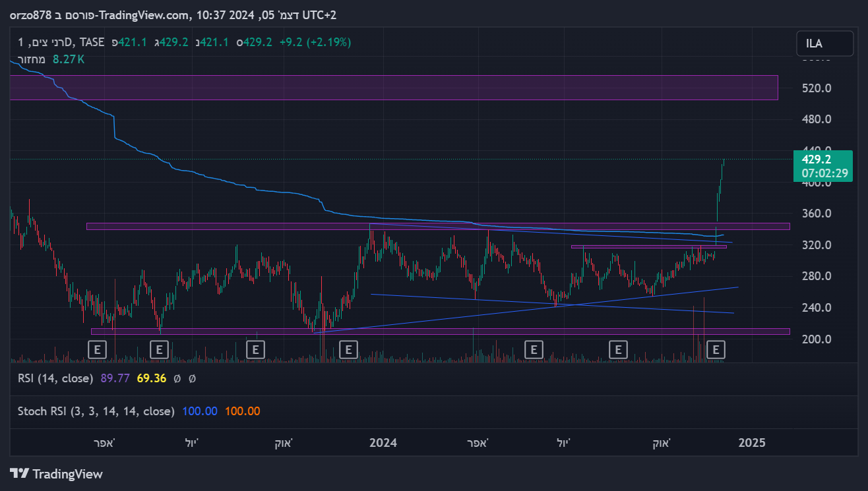Select the 'RSI (14, close)' indicator legend

(56, 378)
